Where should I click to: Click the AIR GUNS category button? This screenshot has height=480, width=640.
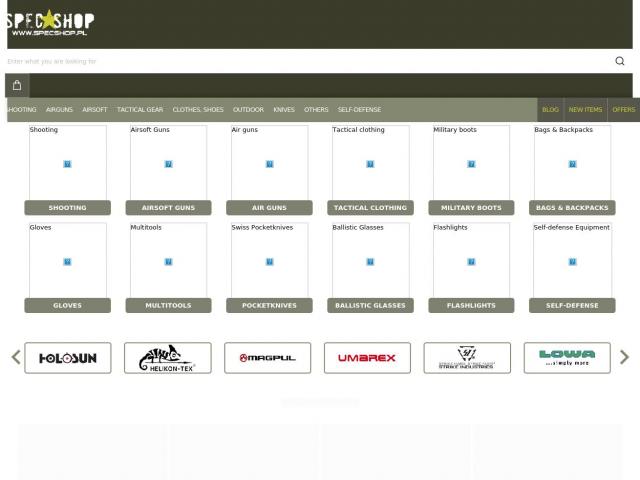click(269, 207)
